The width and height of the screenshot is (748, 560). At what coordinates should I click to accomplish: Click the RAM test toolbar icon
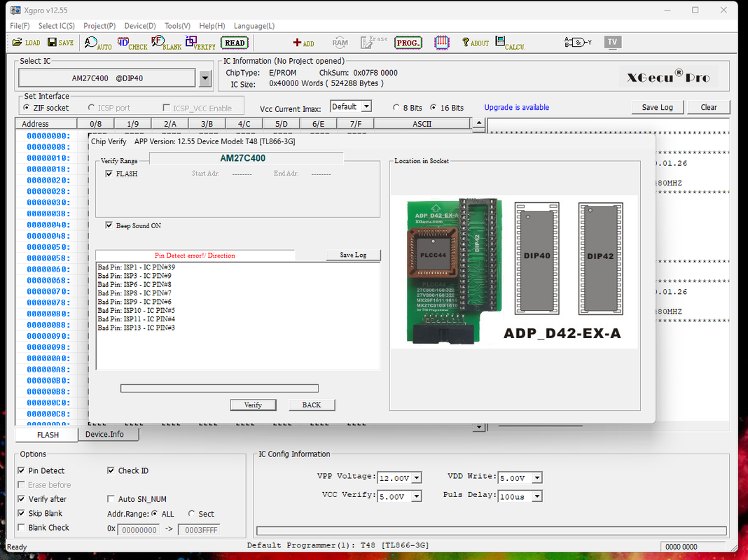340,43
